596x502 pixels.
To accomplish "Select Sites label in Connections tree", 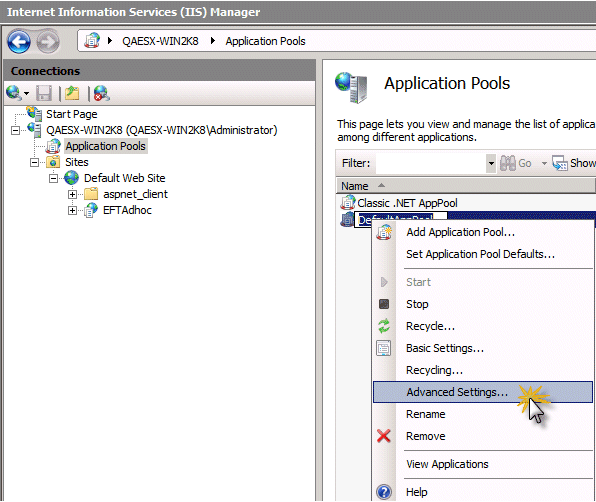I will coord(77,162).
